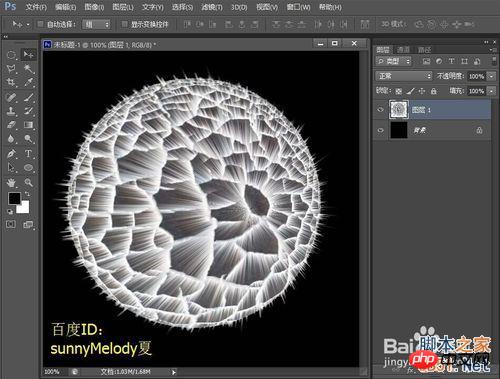500x379 pixels.
Task: Open the 编辑(E) menu
Action: point(65,7)
